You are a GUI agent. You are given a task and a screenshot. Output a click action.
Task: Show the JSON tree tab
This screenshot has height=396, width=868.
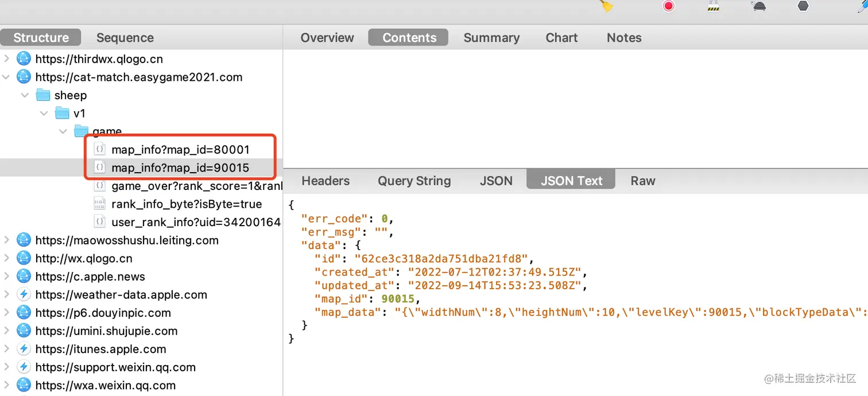point(496,181)
